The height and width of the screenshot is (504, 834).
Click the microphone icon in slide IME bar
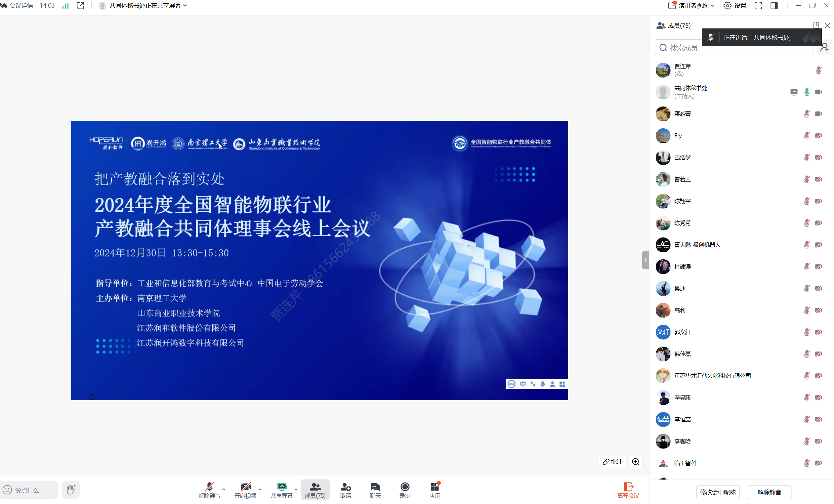543,384
